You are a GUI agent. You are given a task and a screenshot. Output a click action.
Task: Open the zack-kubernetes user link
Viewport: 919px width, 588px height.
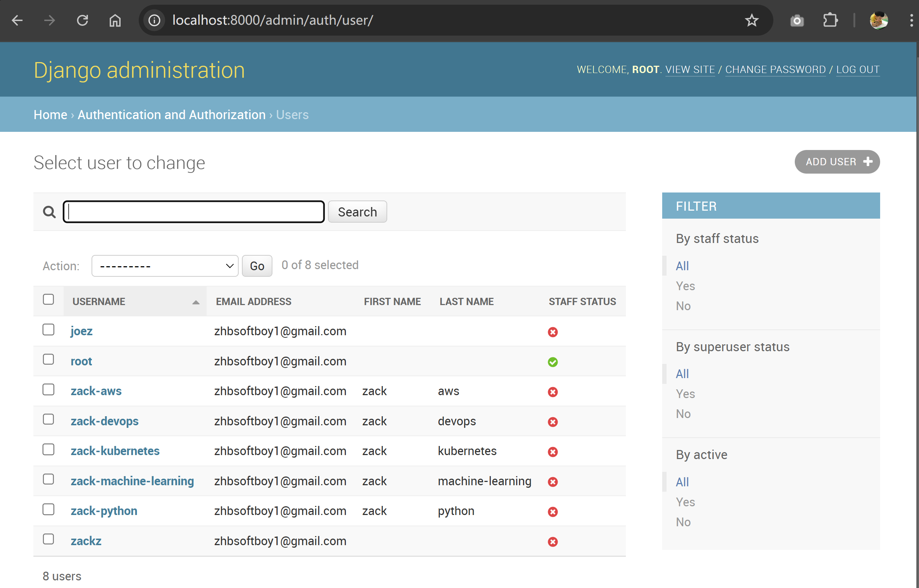115,451
